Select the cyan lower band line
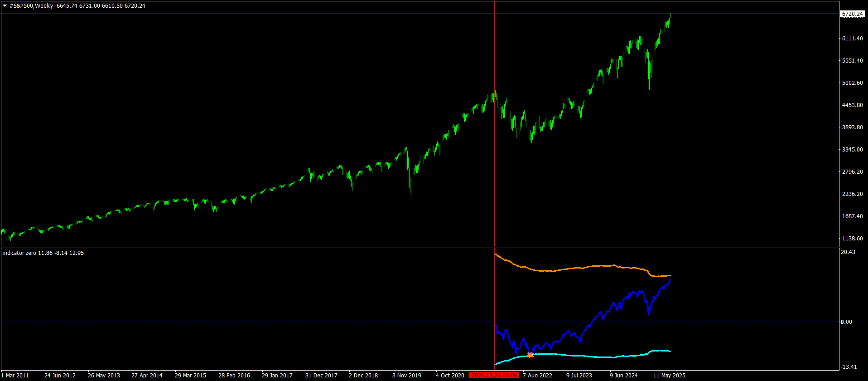This screenshot has width=868, height=381. click(589, 357)
